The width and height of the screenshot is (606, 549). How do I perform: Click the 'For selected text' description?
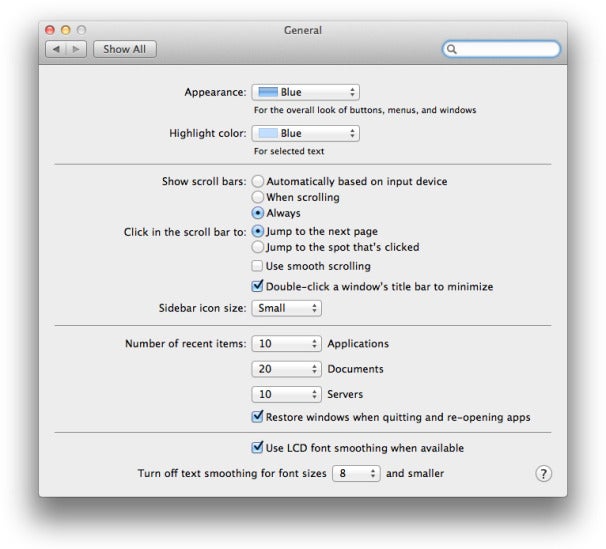click(x=289, y=151)
